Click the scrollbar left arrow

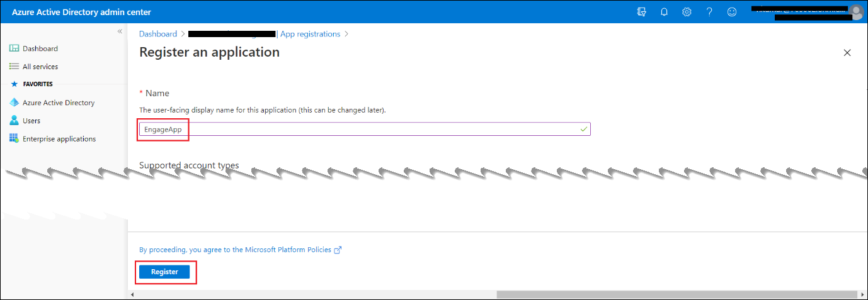[132, 294]
